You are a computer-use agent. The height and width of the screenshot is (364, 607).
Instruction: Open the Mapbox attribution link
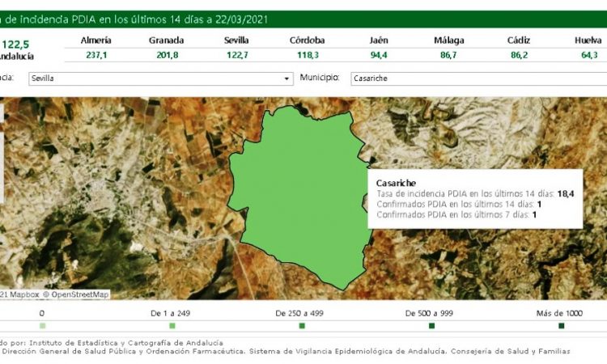click(x=23, y=294)
